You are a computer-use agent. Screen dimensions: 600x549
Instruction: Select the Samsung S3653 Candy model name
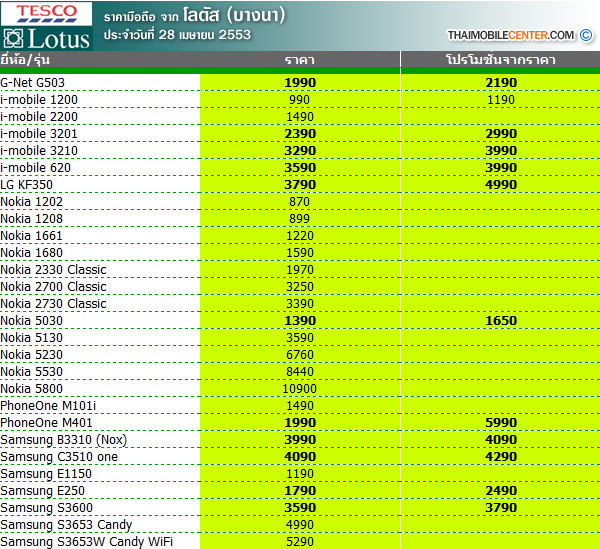click(66, 525)
